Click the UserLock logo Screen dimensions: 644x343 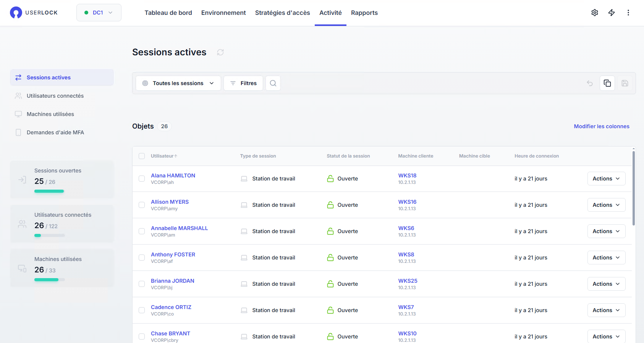pyautogui.click(x=34, y=13)
